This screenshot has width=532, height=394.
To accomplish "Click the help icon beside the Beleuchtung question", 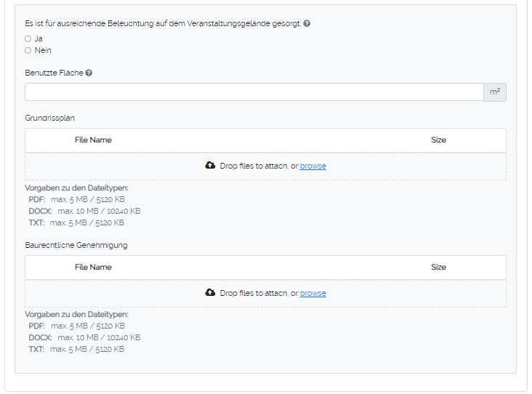I will tap(307, 23).
